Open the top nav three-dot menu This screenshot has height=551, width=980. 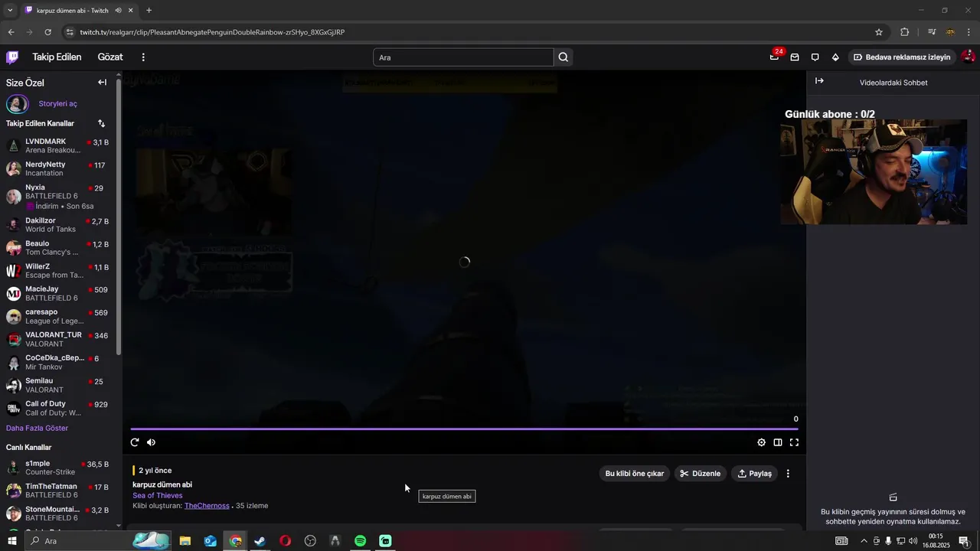142,57
